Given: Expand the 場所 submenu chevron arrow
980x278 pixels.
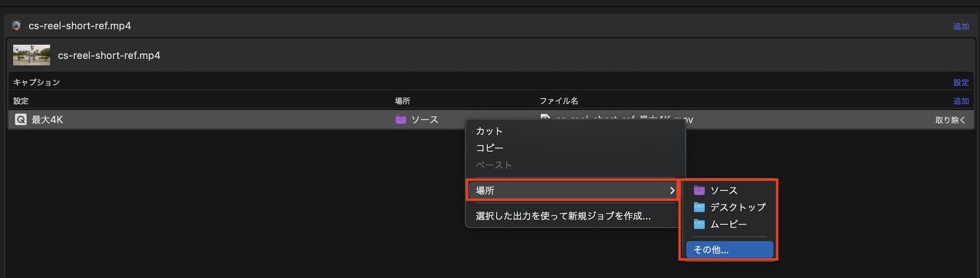Looking at the screenshot, I should pyautogui.click(x=672, y=190).
